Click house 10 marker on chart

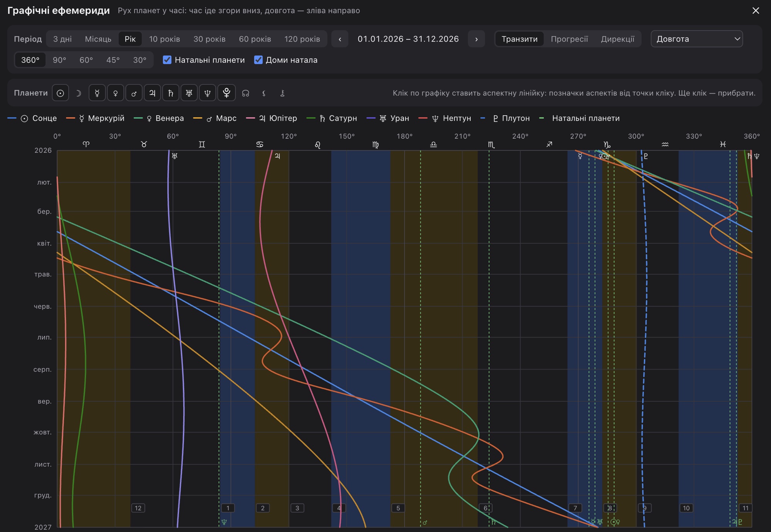[x=686, y=508]
